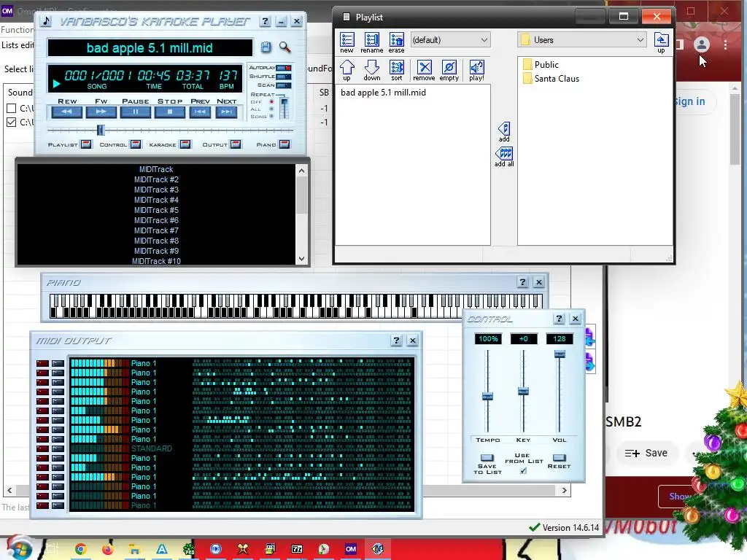Screen dimensions: 747x560
Task: Open the save/disk icon in Karaoke Player
Action: click(x=266, y=47)
